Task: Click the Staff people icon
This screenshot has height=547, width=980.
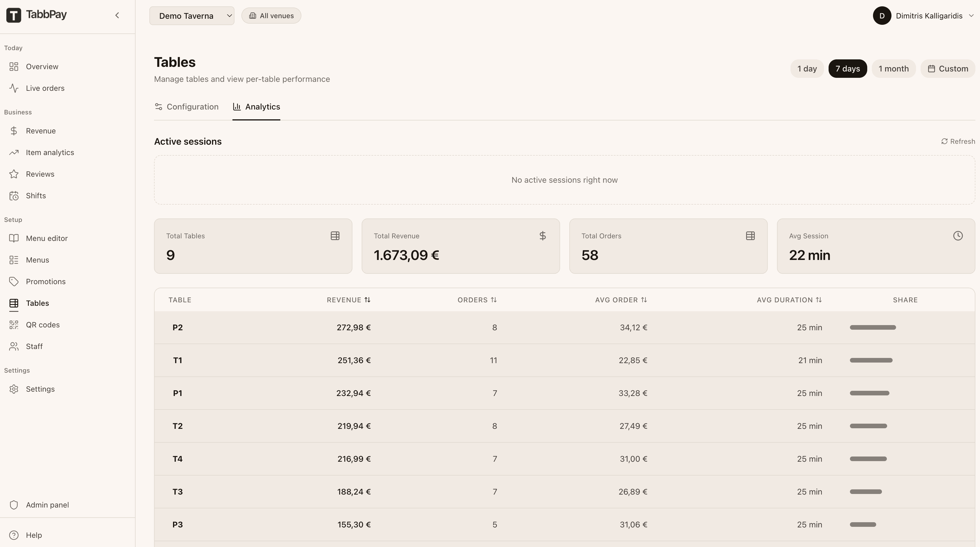Action: point(14,347)
